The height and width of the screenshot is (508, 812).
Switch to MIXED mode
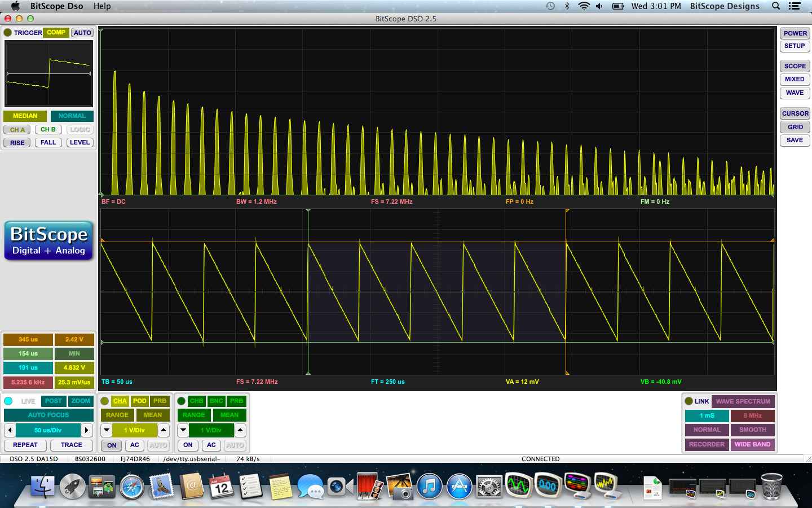795,80
